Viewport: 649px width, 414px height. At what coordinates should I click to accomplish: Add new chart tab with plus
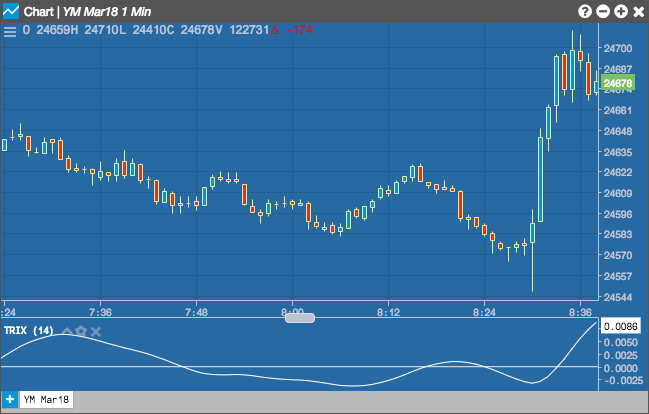pos(10,400)
